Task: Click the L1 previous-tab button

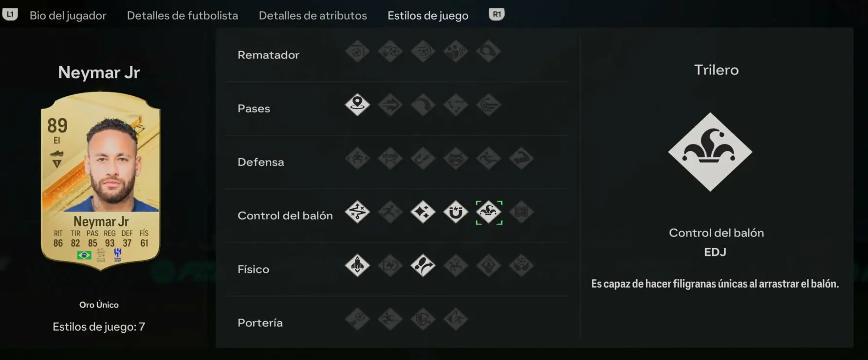Action: click(x=10, y=14)
